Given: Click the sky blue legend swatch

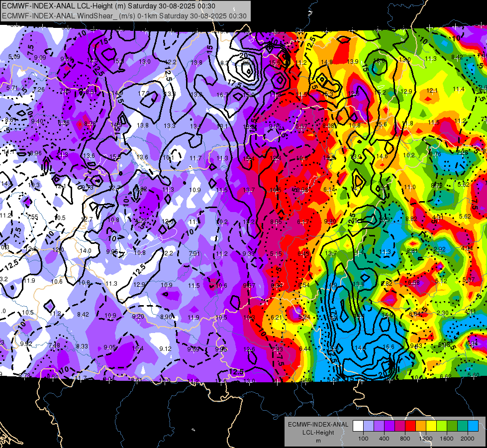Looking at the screenshot, I should tap(473, 426).
